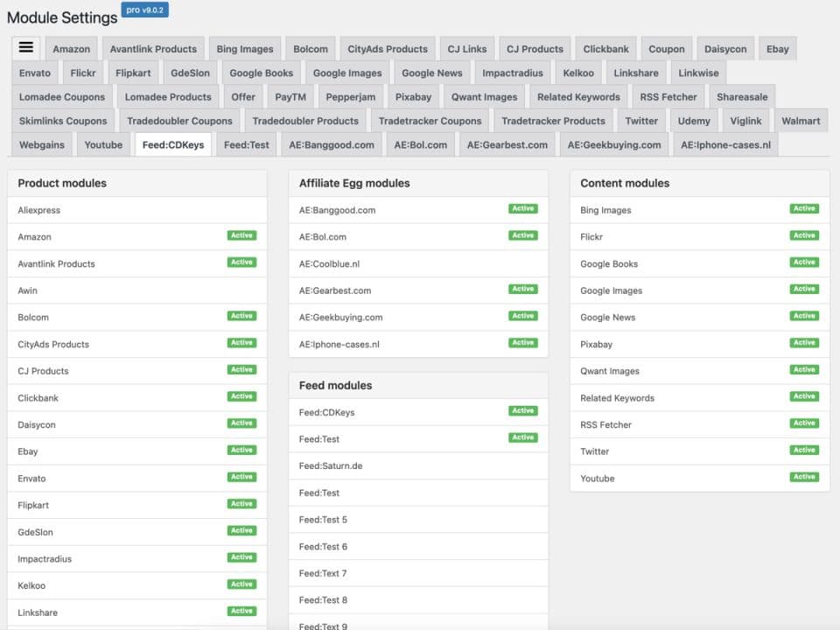Screen dimensions: 840x630
Task: Open the RSS Fetcher tab
Action: click(668, 97)
